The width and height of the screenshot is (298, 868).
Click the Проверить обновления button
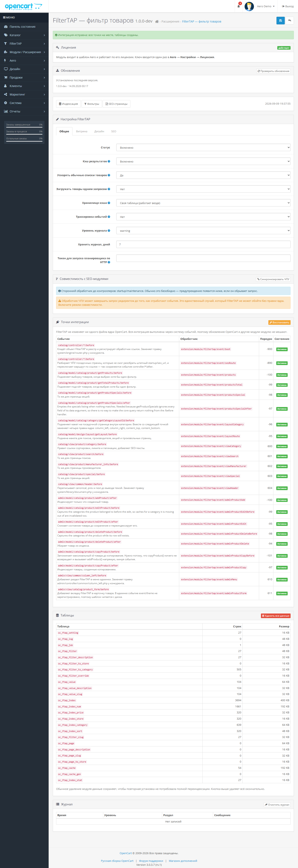273,71
